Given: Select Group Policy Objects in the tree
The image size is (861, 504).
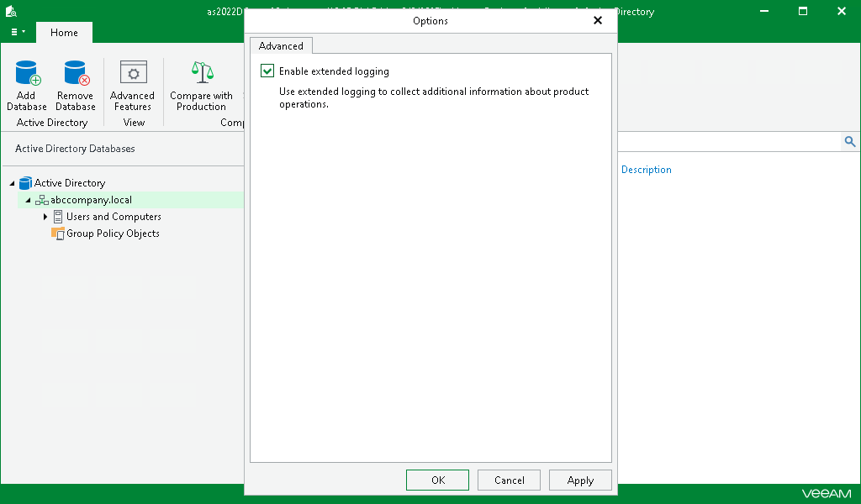Looking at the screenshot, I should coord(112,234).
